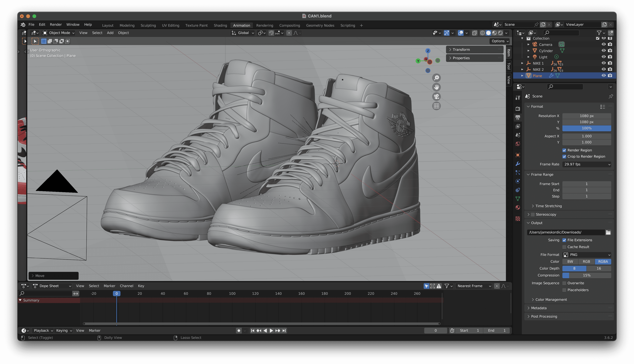Open Material properties tab icon

(518, 208)
